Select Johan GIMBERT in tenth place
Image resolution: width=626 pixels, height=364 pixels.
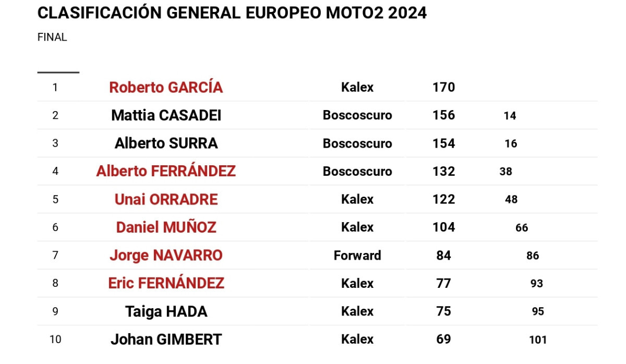[x=166, y=339]
